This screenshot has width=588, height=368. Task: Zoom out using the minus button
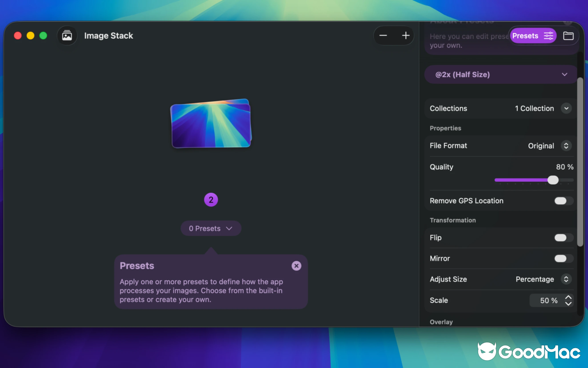pyautogui.click(x=384, y=35)
